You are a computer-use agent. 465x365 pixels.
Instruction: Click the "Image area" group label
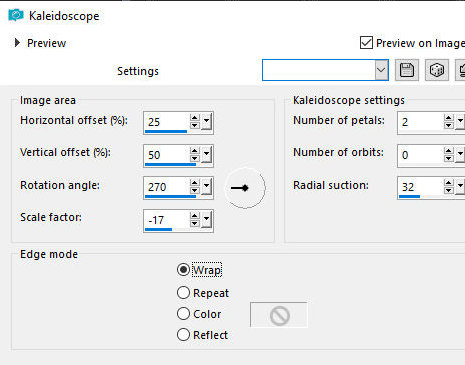(48, 100)
